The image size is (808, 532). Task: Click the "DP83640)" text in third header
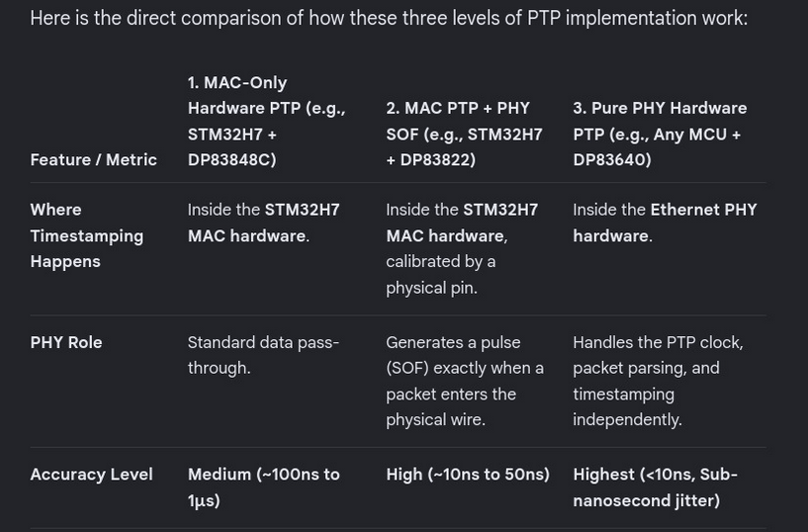coord(612,159)
